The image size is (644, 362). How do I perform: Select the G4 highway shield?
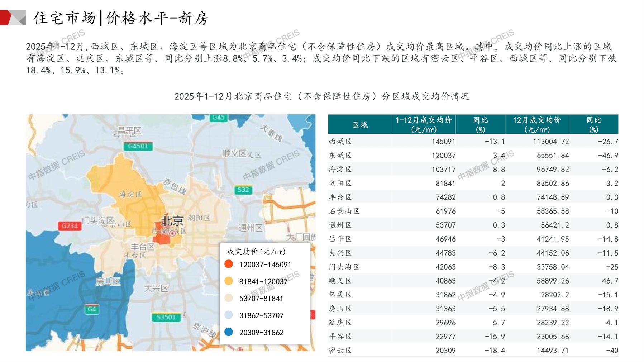[x=92, y=309]
